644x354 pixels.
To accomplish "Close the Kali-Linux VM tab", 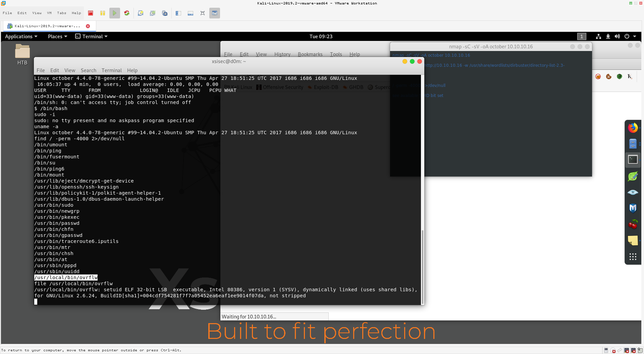I will [88, 26].
